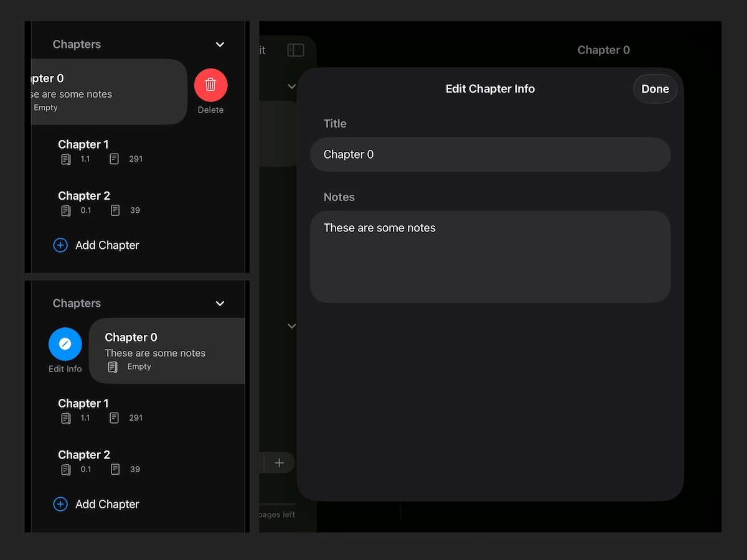Click the lower chevron in the dimmed sidebar
The height and width of the screenshot is (560, 747).
tap(291, 326)
